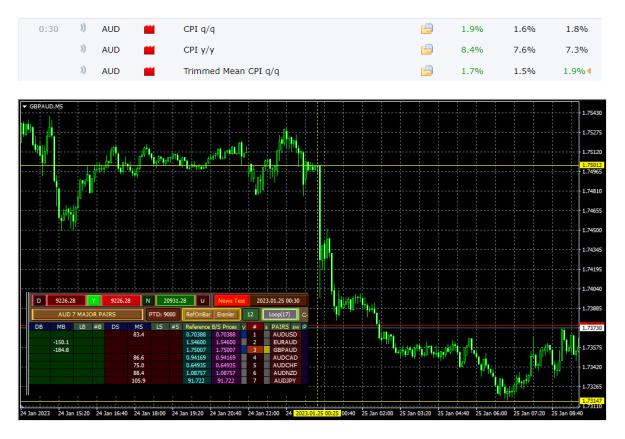
Task: Toggle the gray square left of EURAUD
Action: 267,342
